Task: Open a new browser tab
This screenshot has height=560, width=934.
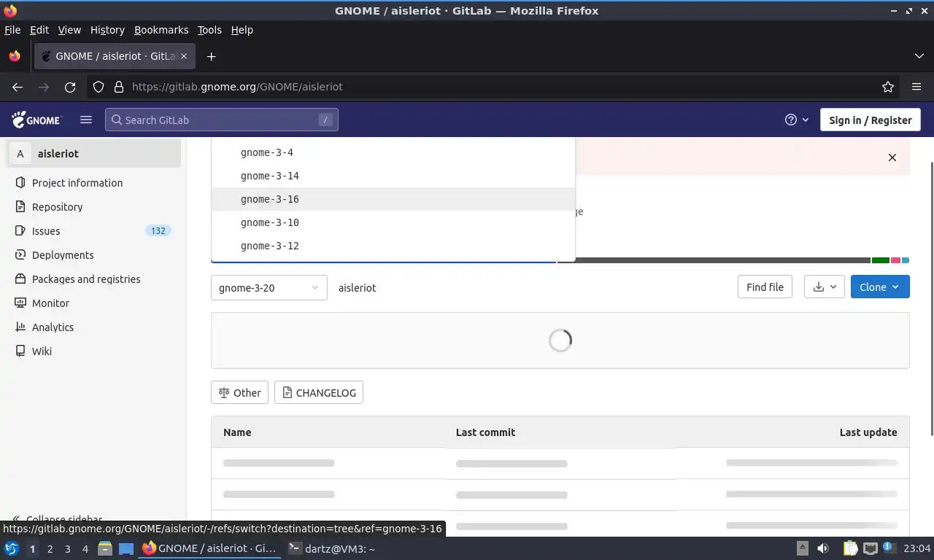Action: (x=211, y=56)
